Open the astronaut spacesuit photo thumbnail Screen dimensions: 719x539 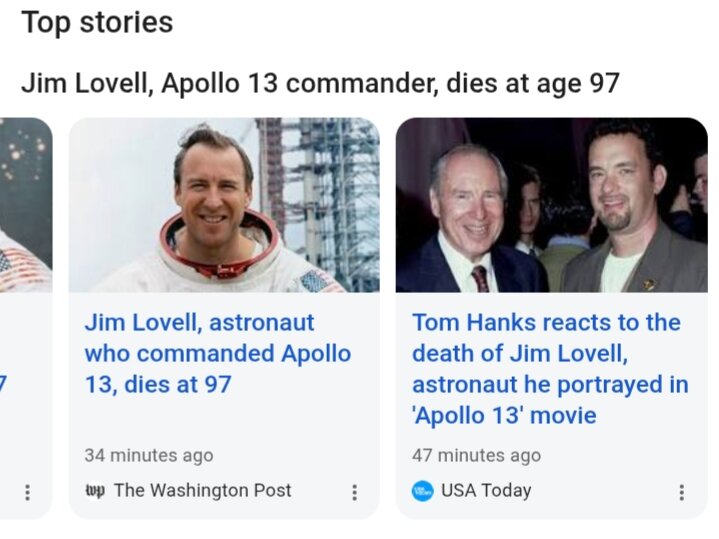(224, 205)
